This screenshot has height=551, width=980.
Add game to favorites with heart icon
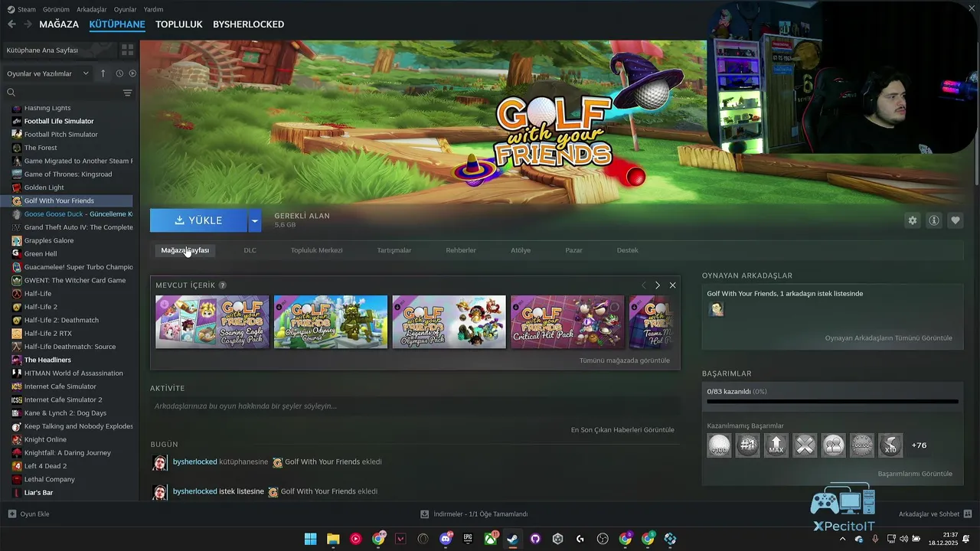pyautogui.click(x=955, y=220)
